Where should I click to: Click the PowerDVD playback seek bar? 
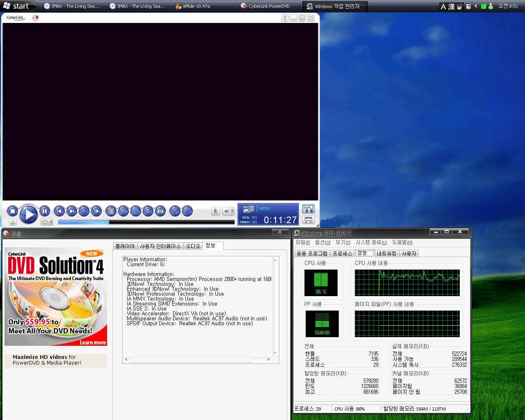coord(146,222)
